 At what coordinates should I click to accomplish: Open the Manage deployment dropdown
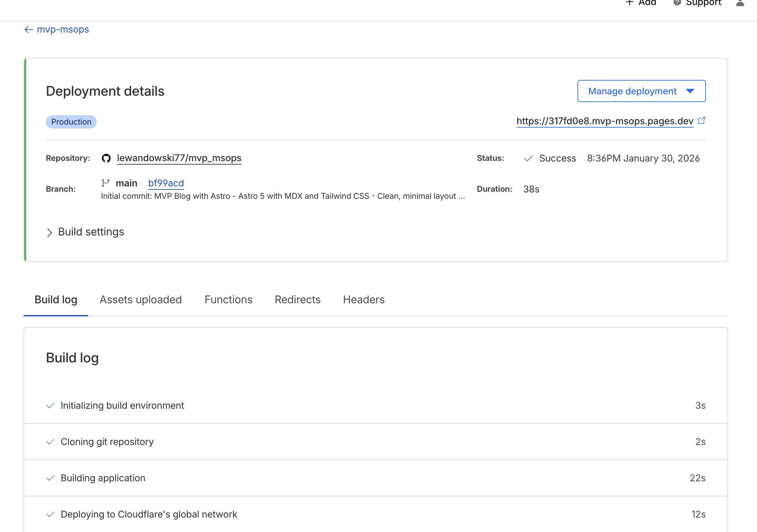click(641, 91)
